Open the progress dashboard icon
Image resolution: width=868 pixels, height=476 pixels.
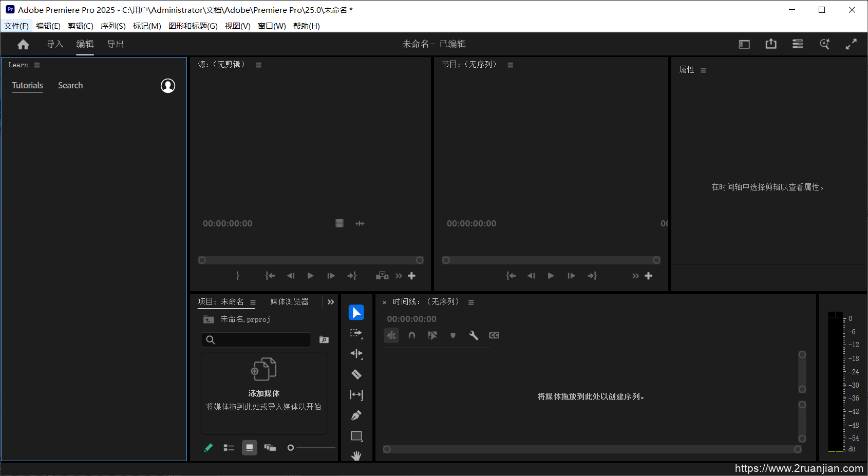coord(798,44)
